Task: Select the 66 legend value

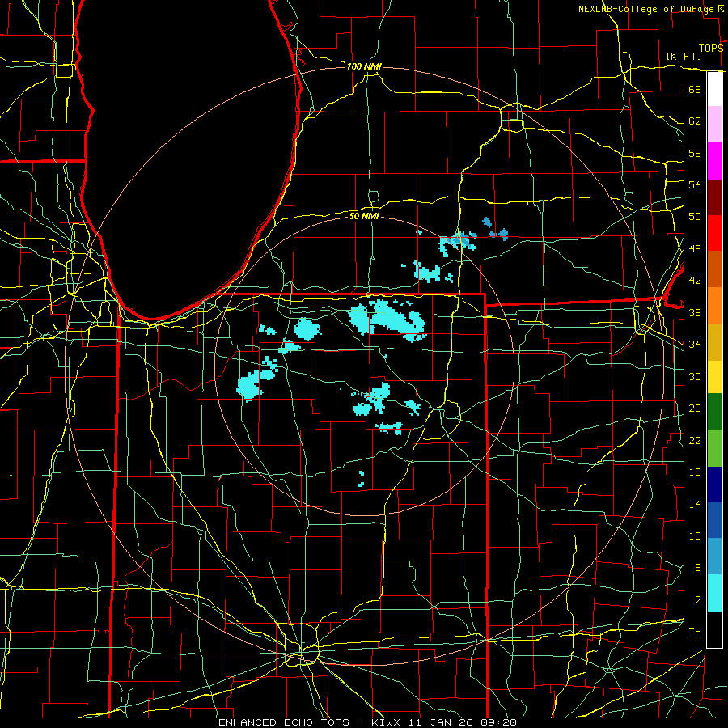Action: pyautogui.click(x=695, y=90)
